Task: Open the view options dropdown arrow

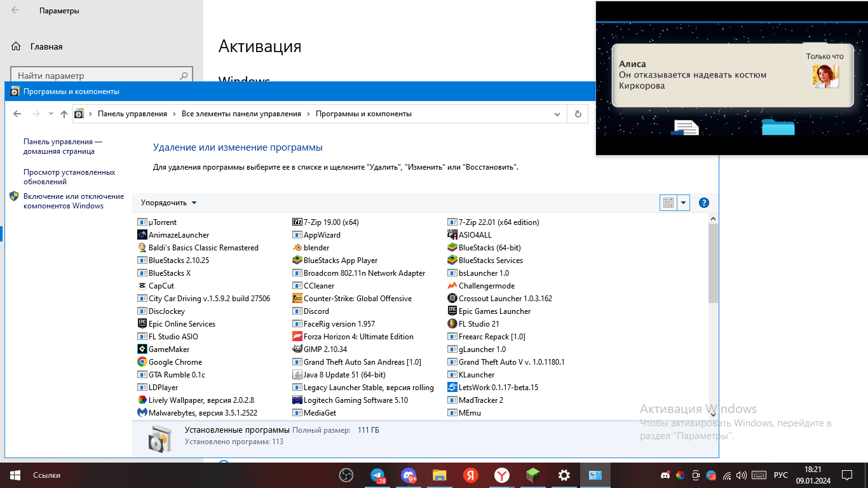Action: click(684, 203)
